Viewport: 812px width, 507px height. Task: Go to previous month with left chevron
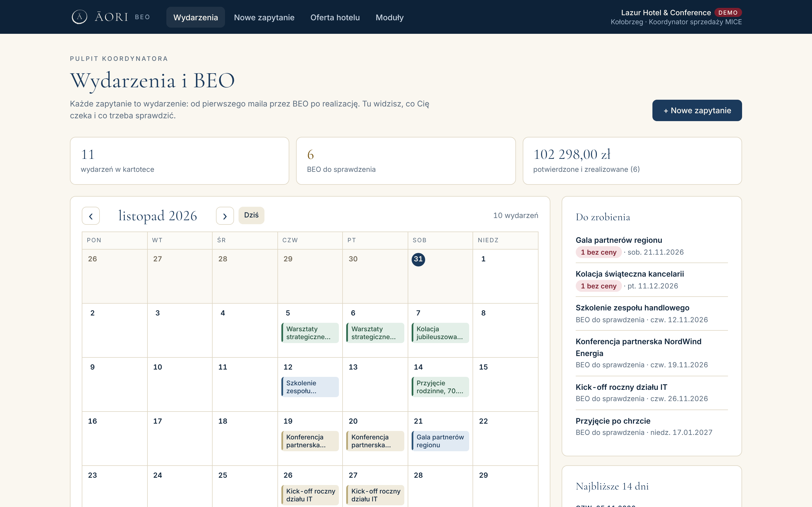point(91,215)
